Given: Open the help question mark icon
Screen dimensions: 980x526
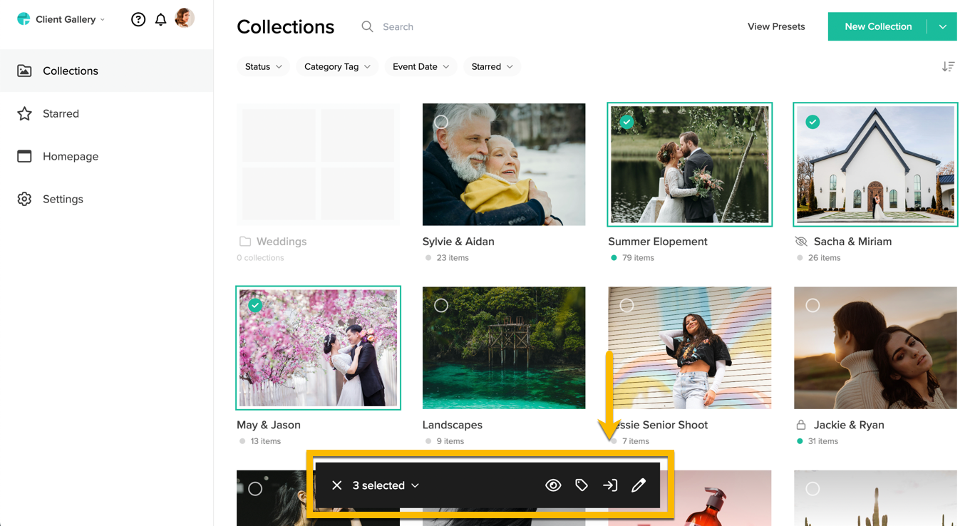Looking at the screenshot, I should pos(138,20).
